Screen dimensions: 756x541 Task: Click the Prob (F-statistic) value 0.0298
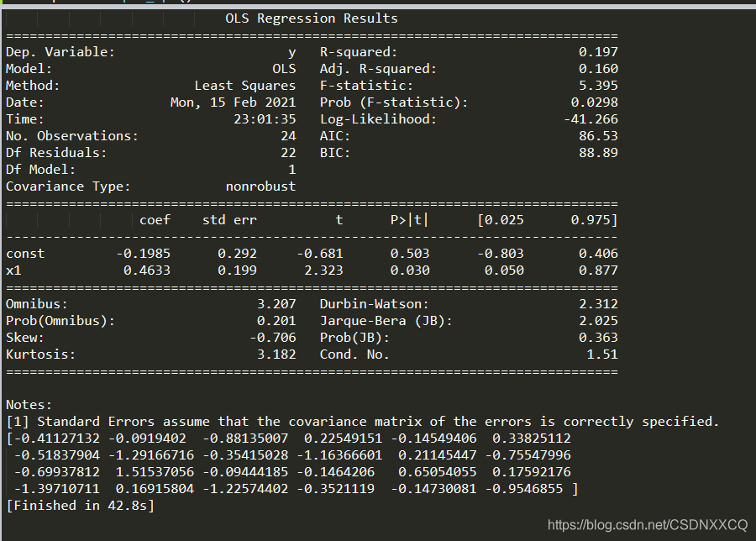(x=594, y=102)
